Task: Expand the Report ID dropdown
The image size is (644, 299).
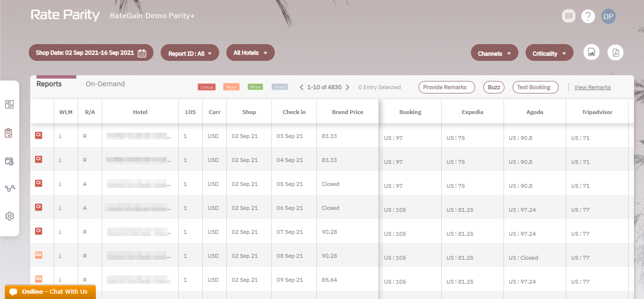Action: 190,53
